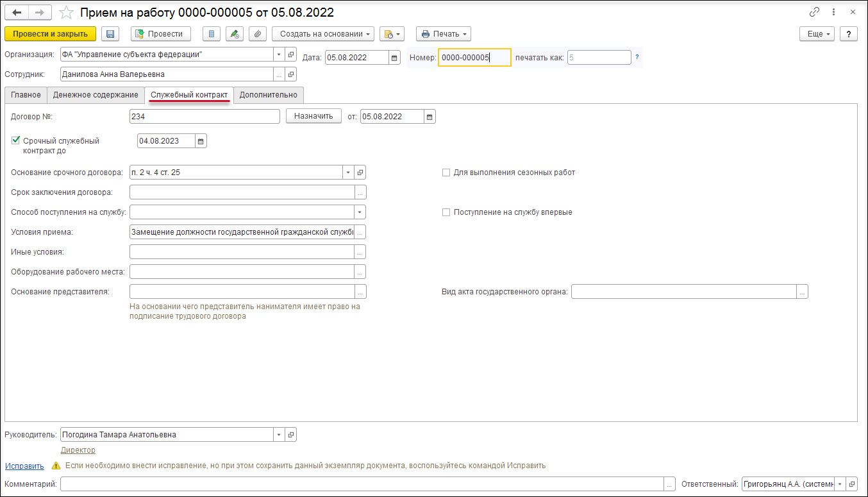Open calendar for contract date 'от' field
Image resolution: width=868 pixels, height=497 pixels.
(430, 117)
